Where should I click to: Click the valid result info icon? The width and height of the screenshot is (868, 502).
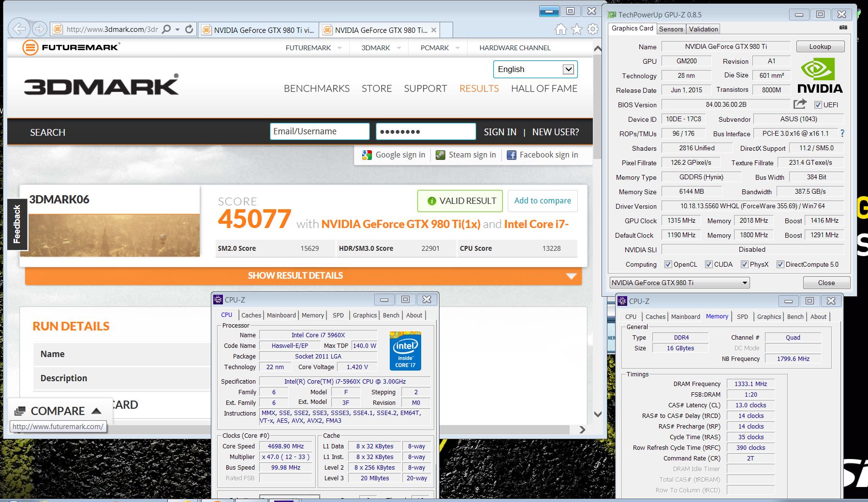[x=432, y=201]
